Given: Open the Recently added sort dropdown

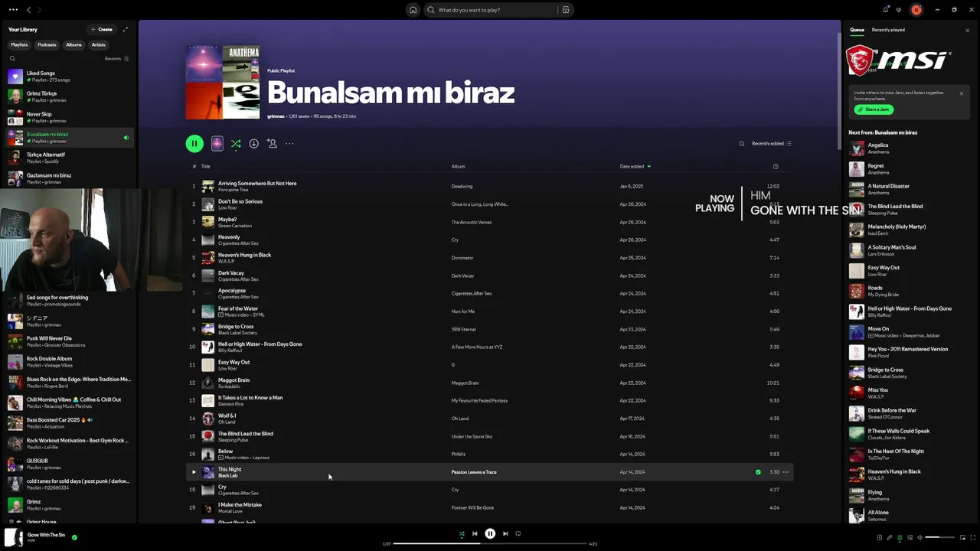Looking at the screenshot, I should click(x=772, y=143).
